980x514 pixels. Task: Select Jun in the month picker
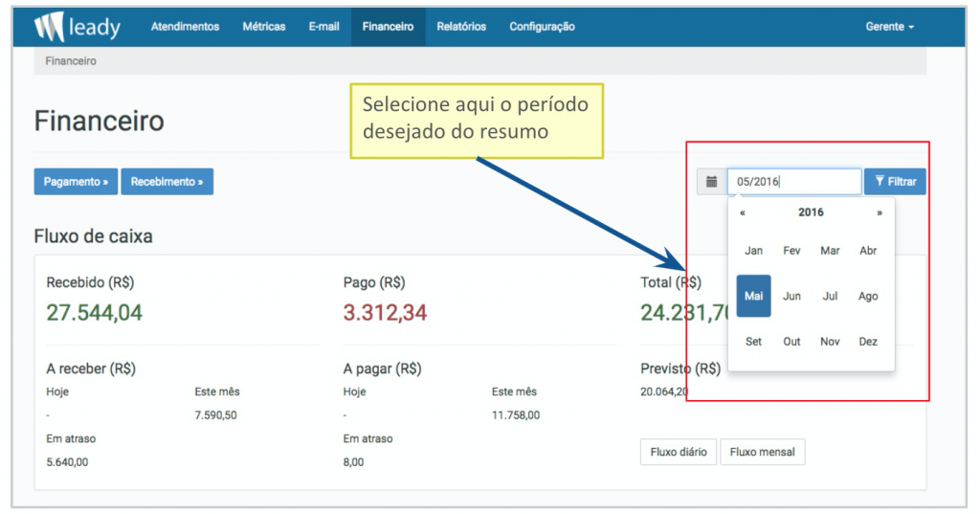point(791,296)
